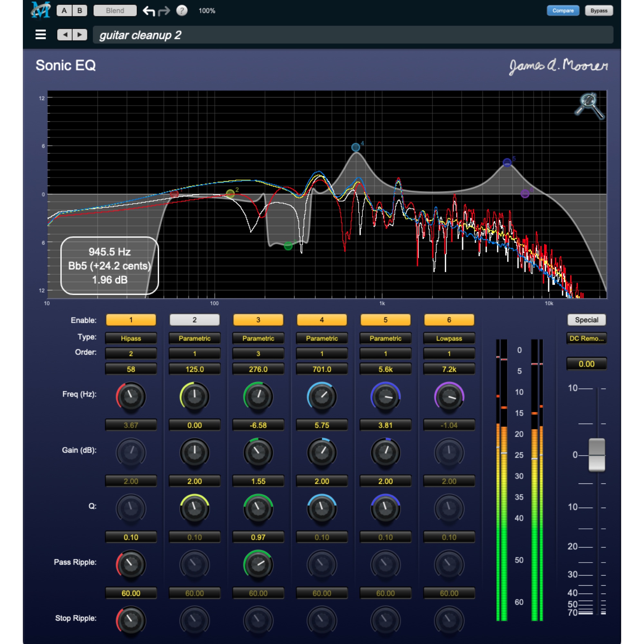
Task: Click the redo arrow icon
Action: (x=164, y=11)
